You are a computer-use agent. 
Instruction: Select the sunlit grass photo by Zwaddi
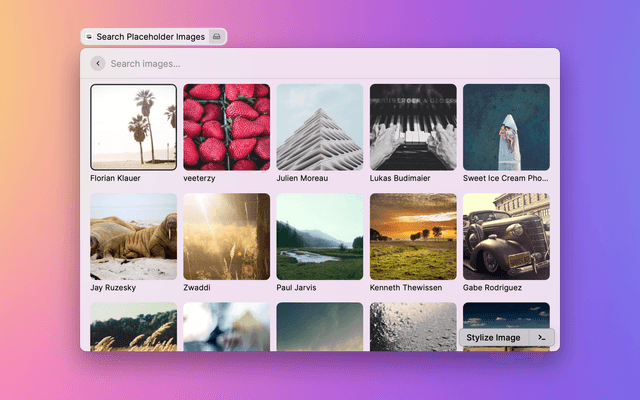226,237
